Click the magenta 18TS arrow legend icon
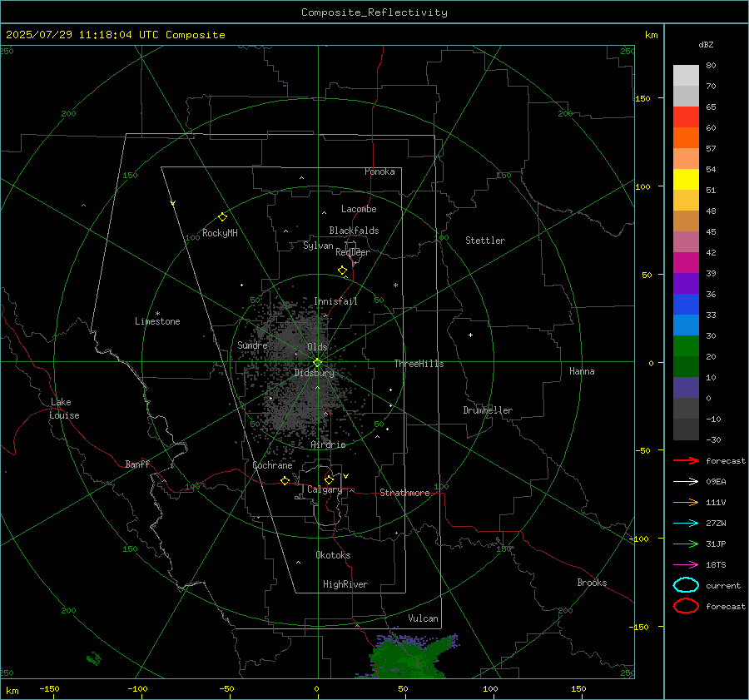The width and height of the screenshot is (749, 700). pos(686,565)
